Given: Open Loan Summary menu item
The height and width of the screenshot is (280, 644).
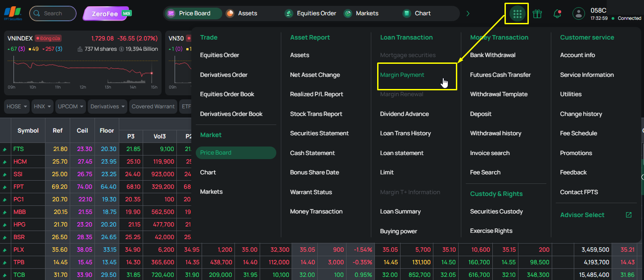Looking at the screenshot, I should point(401,212).
